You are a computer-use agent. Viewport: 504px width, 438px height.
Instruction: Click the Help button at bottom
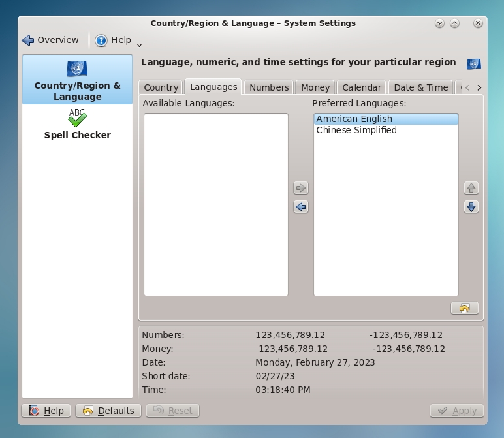[46, 411]
